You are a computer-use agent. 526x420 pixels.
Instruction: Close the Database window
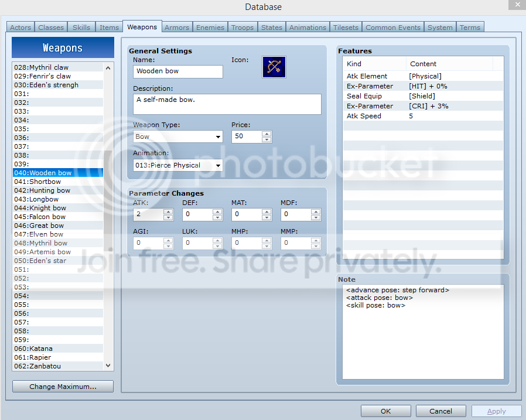(x=517, y=5)
